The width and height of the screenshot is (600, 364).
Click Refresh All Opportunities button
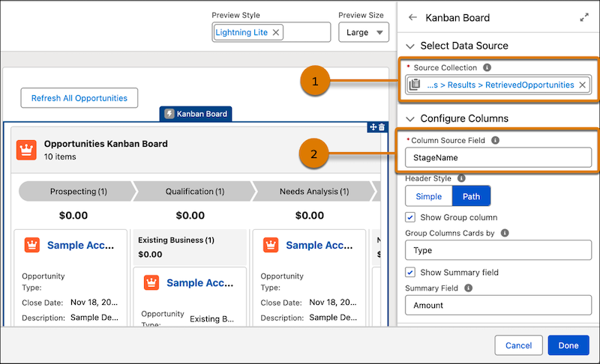coord(79,98)
